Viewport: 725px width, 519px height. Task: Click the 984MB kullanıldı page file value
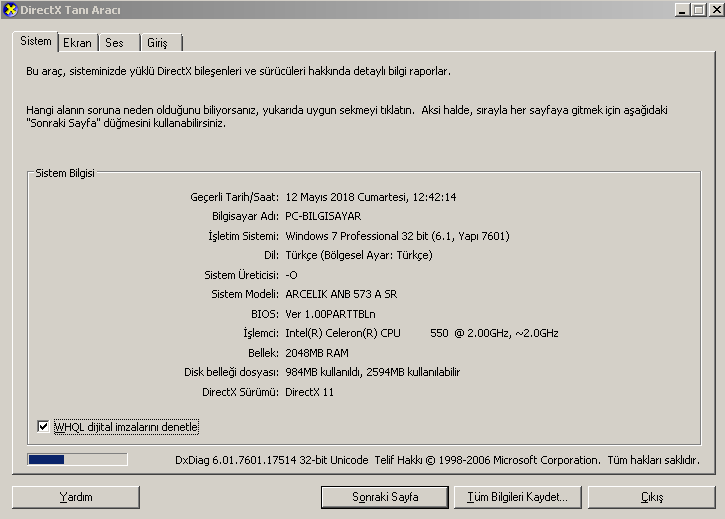[x=373, y=372]
